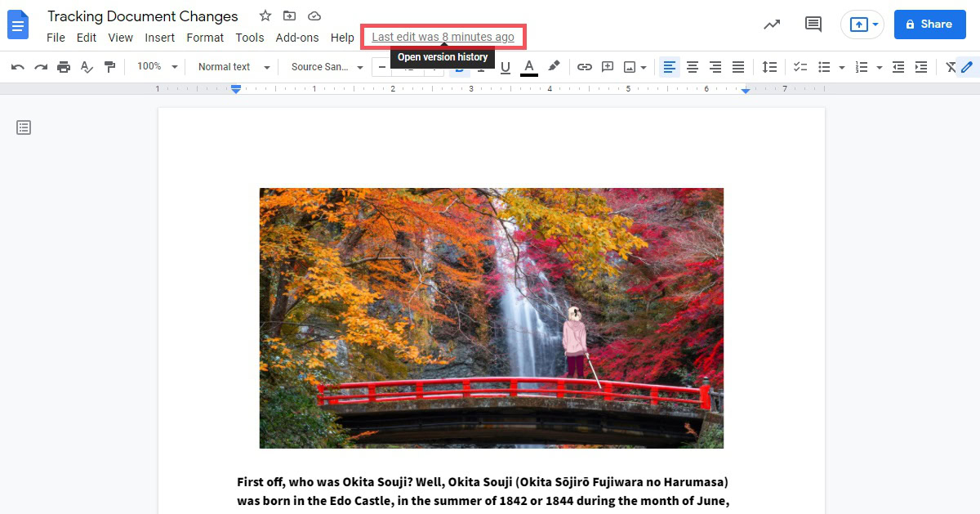Toggle the bulleted list

(824, 67)
